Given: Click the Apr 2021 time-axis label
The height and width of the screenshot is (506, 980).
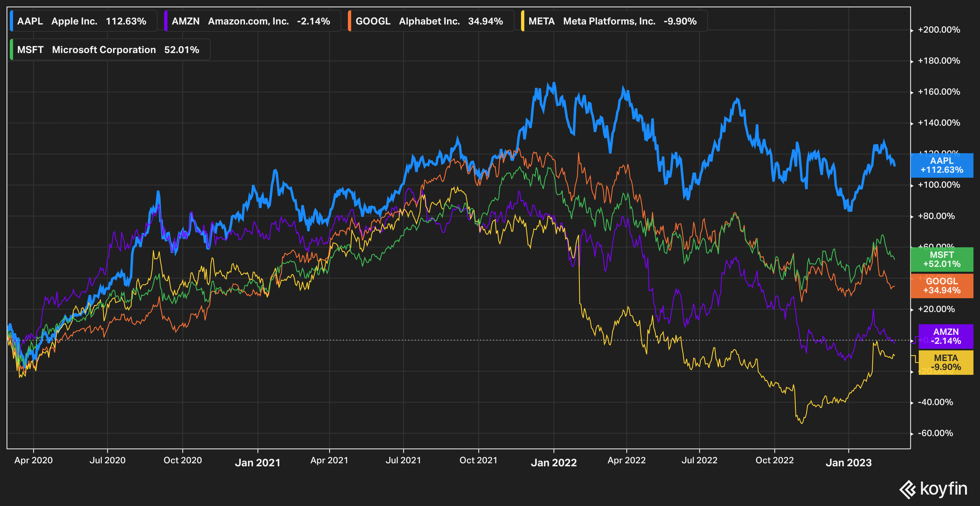Looking at the screenshot, I should click(x=329, y=460).
